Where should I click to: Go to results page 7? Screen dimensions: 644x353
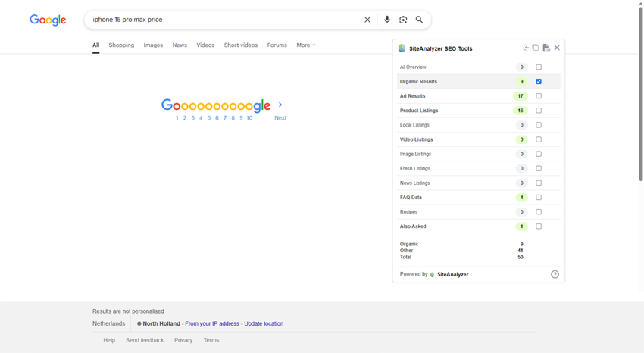pyautogui.click(x=225, y=118)
